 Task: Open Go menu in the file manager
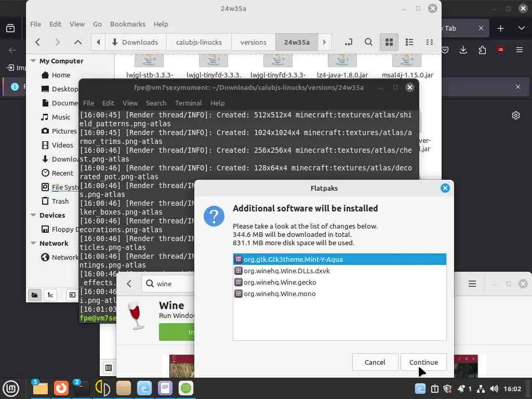pyautogui.click(x=97, y=24)
